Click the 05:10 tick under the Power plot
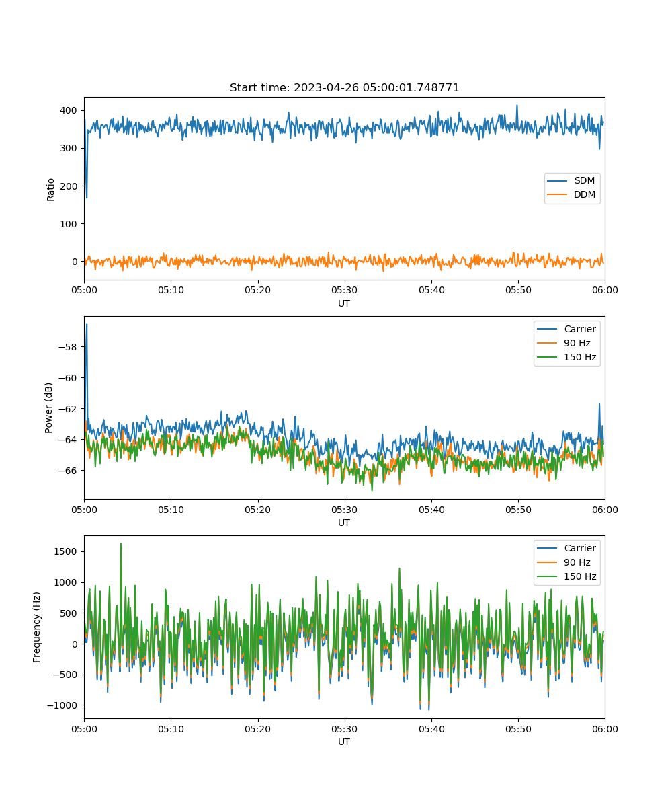 tap(171, 509)
